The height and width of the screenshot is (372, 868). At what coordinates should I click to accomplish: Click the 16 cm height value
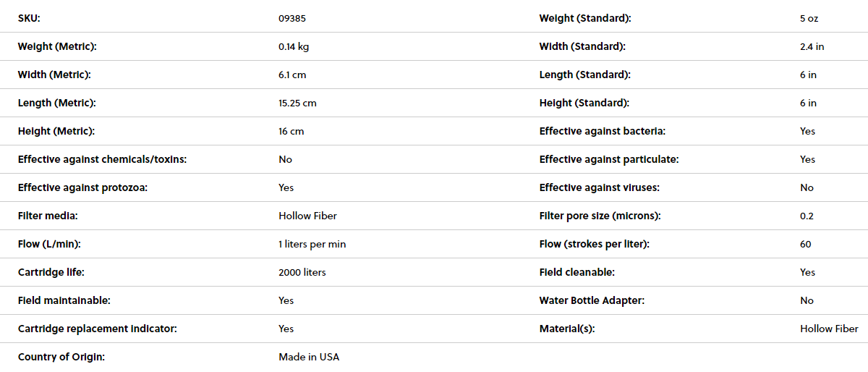click(292, 131)
